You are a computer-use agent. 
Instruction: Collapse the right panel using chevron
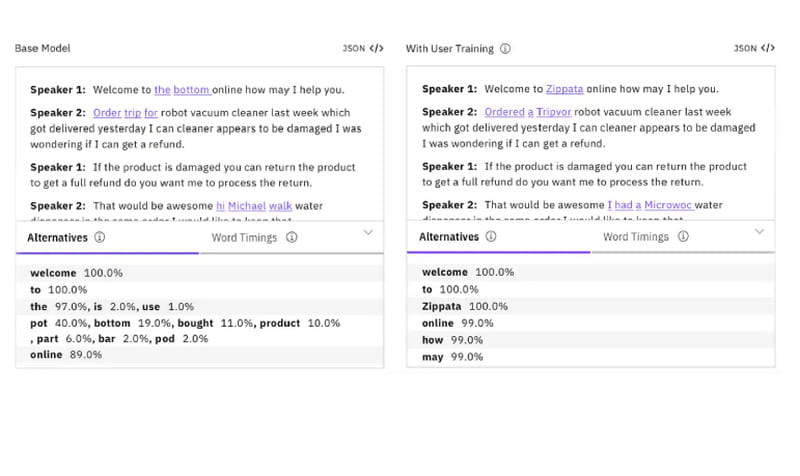pos(759,232)
